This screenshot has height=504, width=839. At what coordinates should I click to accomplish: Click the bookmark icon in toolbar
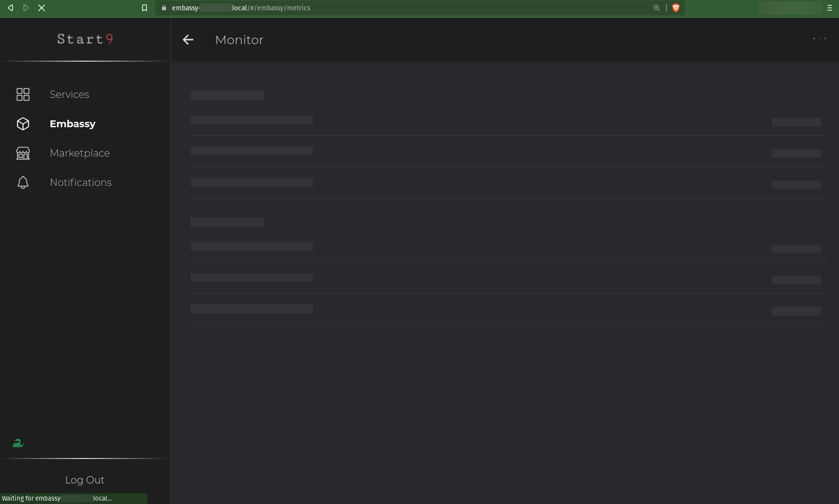(x=144, y=8)
